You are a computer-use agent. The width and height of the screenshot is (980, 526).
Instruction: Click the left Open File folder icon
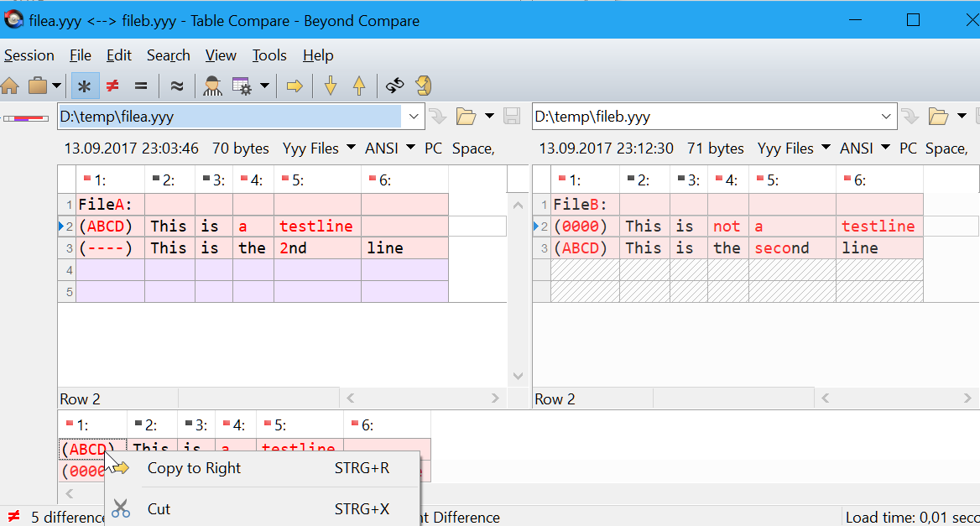(x=466, y=117)
